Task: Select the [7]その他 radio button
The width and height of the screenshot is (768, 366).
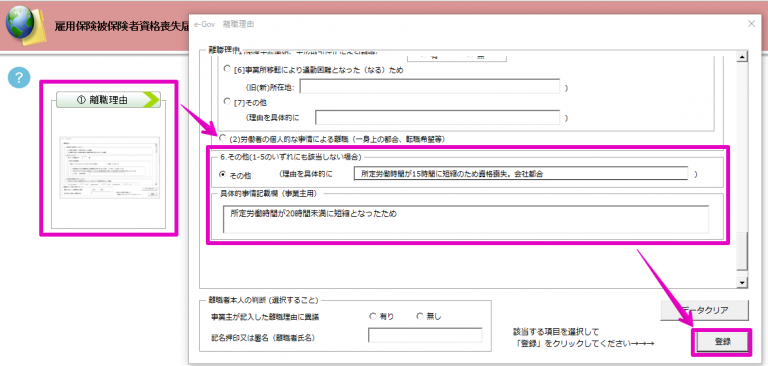Action: [227, 101]
